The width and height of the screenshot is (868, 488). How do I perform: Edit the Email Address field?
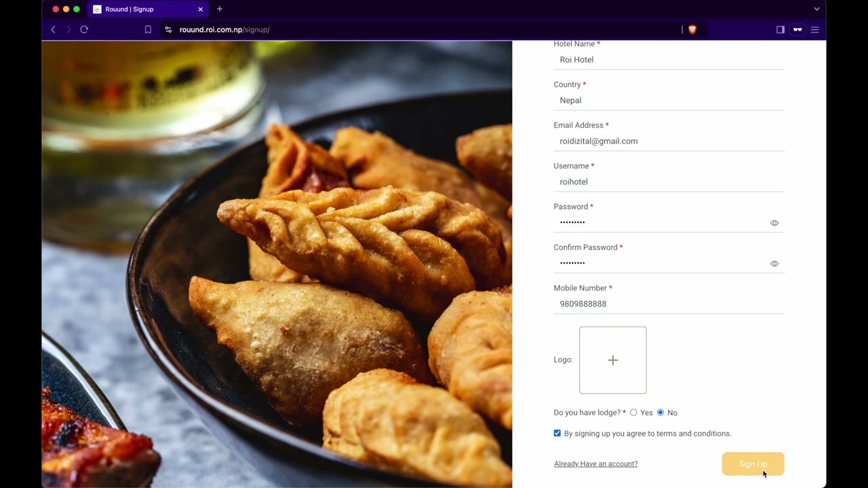coord(669,141)
